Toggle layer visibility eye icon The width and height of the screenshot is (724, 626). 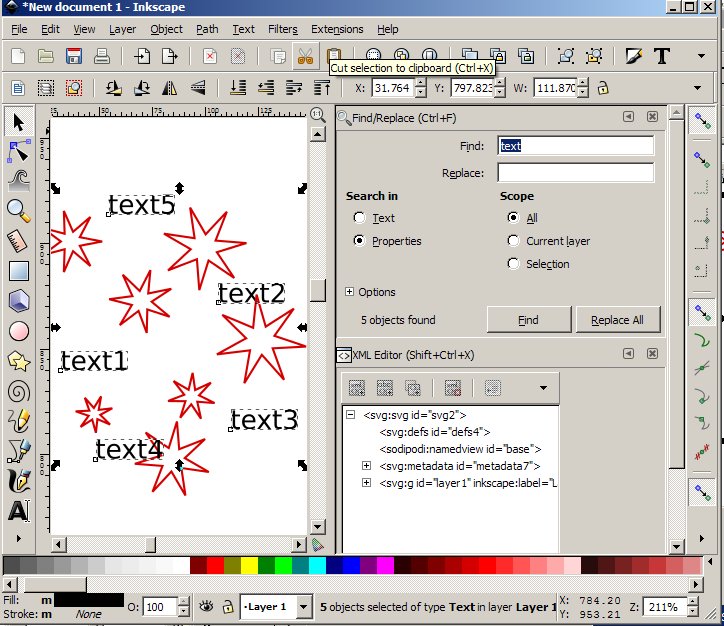(x=206, y=606)
